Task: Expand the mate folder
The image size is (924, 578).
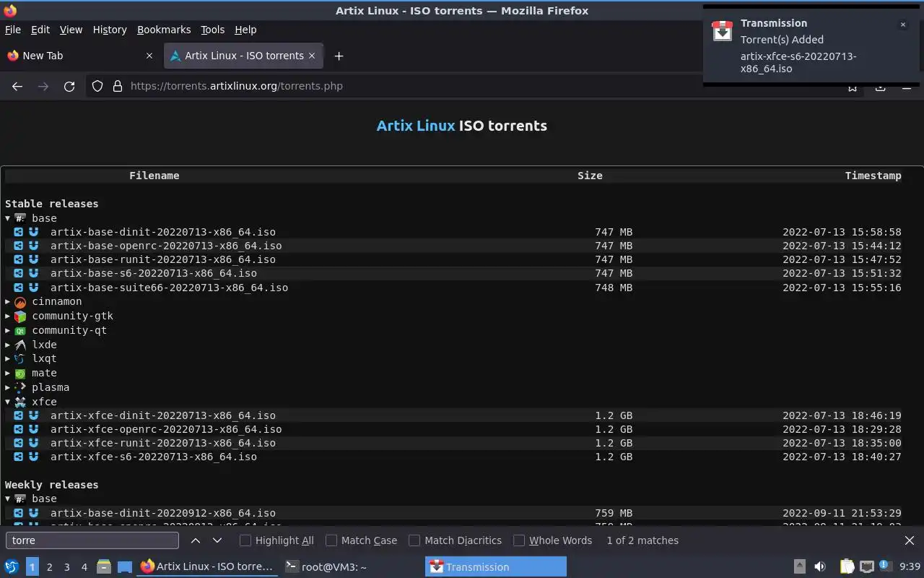Action: pos(8,373)
